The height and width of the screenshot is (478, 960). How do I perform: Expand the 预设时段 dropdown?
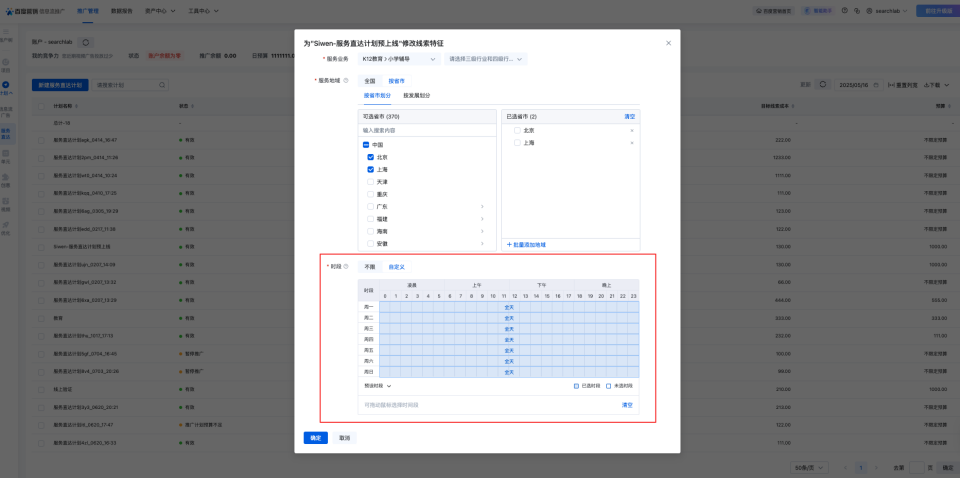tap(378, 385)
